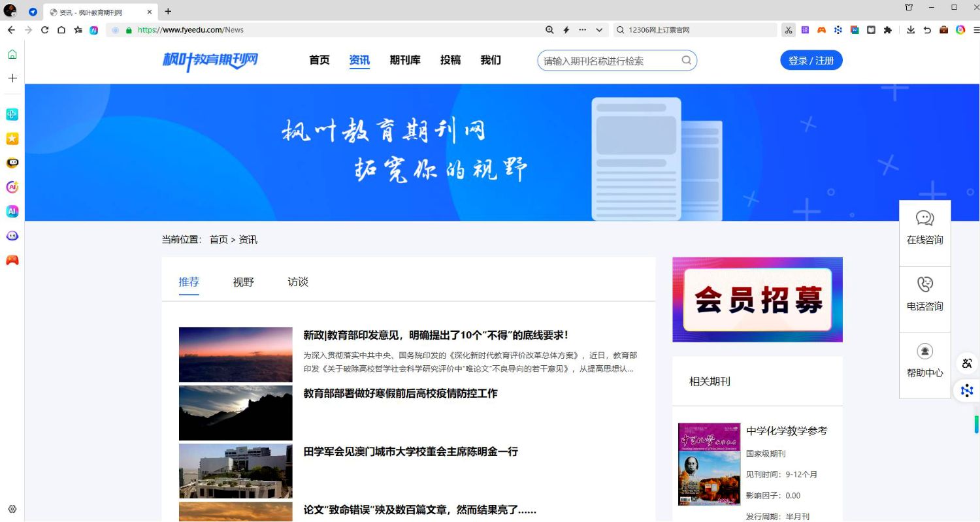Screen dimensions: 980x522
Task: Open the 资讯 navigation item
Action: [x=359, y=60]
